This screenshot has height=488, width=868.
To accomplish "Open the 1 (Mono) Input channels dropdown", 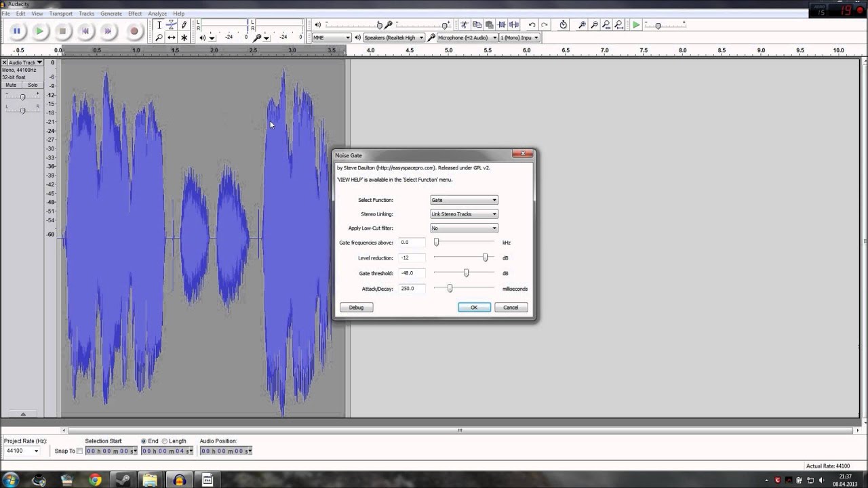I will pyautogui.click(x=519, y=38).
